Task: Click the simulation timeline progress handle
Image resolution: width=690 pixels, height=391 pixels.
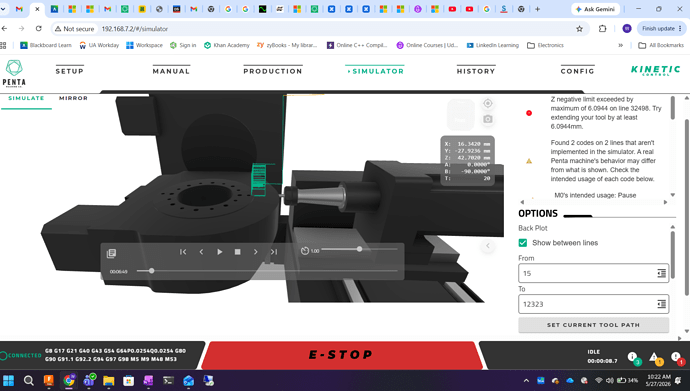Action: click(x=151, y=271)
